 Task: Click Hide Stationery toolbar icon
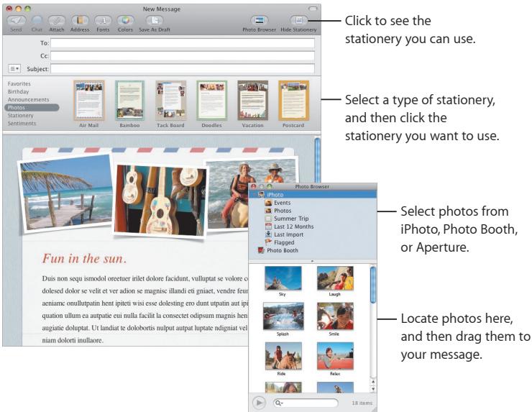298,21
